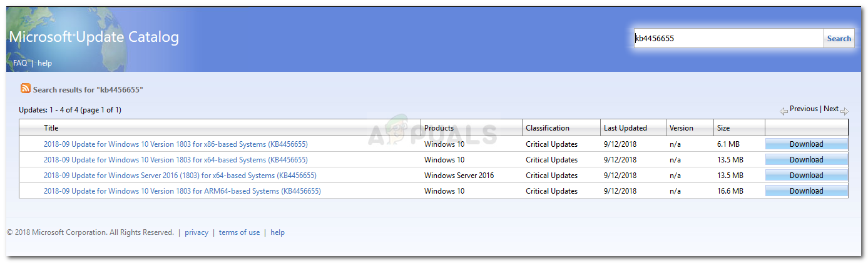This screenshot has height=263, width=868.
Task: Download the ARM64-based Systems update
Action: [806, 191]
